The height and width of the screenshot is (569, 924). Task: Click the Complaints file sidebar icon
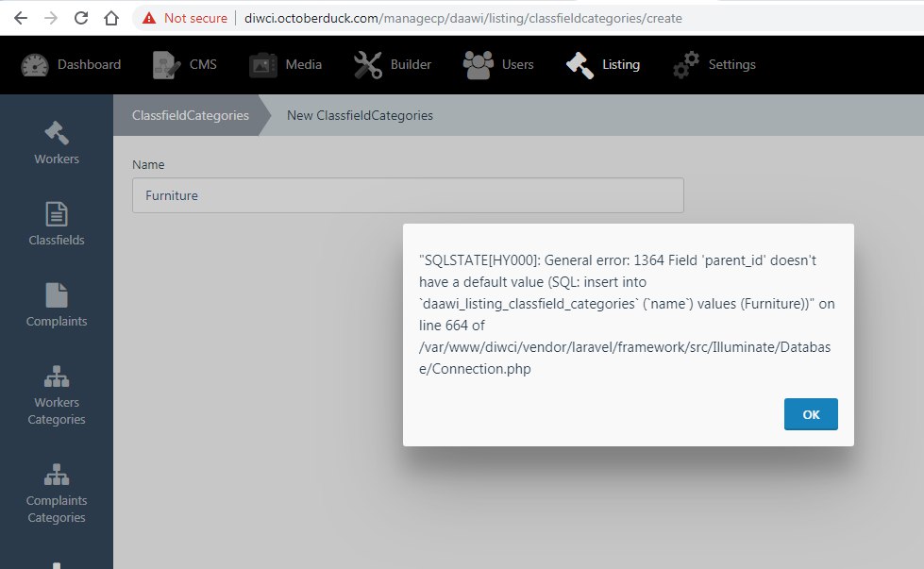click(x=57, y=295)
